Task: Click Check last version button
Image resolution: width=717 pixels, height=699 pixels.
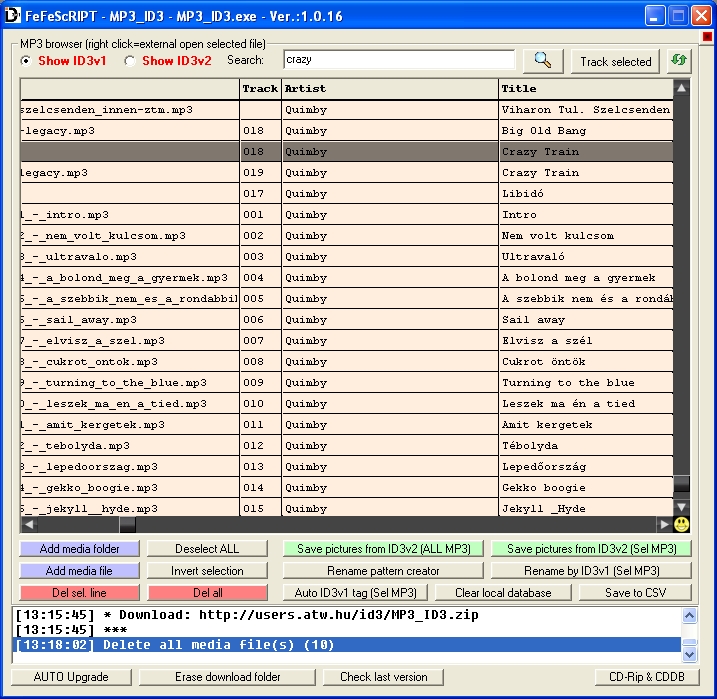Action: click(x=383, y=677)
